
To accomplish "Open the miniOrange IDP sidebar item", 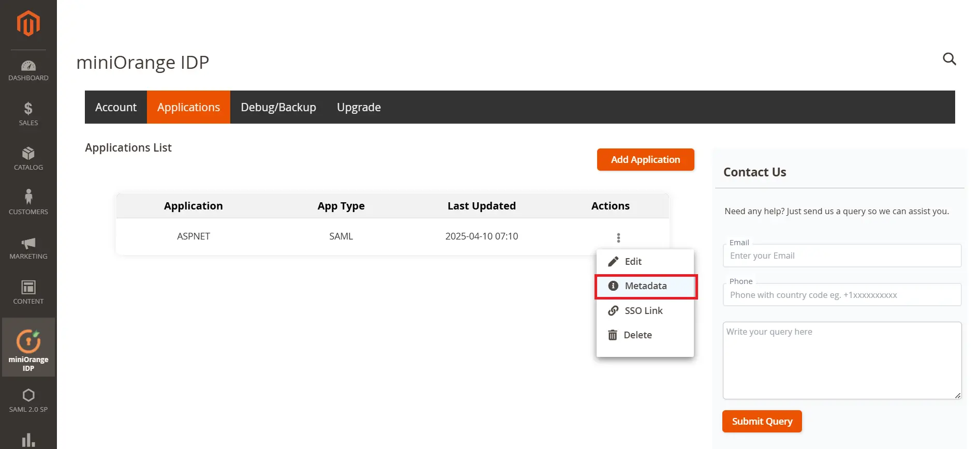I will pos(28,348).
